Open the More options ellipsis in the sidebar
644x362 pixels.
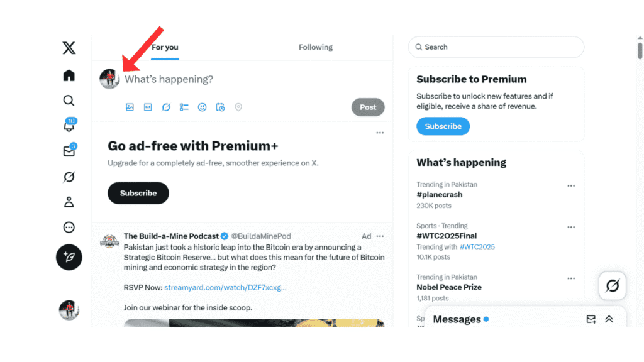(x=69, y=227)
